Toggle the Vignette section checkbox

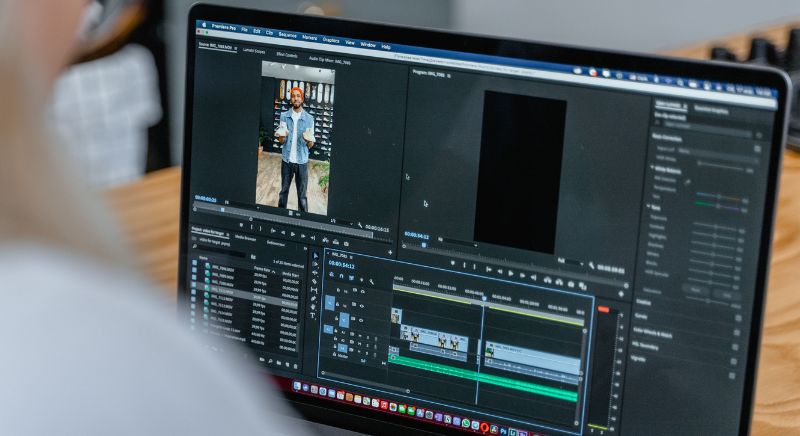[732, 376]
